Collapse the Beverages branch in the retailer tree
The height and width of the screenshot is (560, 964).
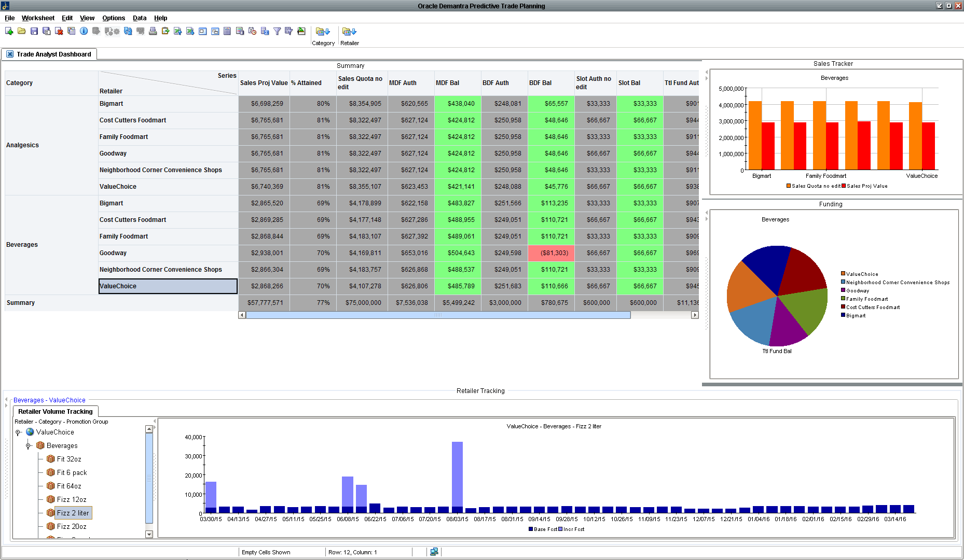click(x=29, y=445)
